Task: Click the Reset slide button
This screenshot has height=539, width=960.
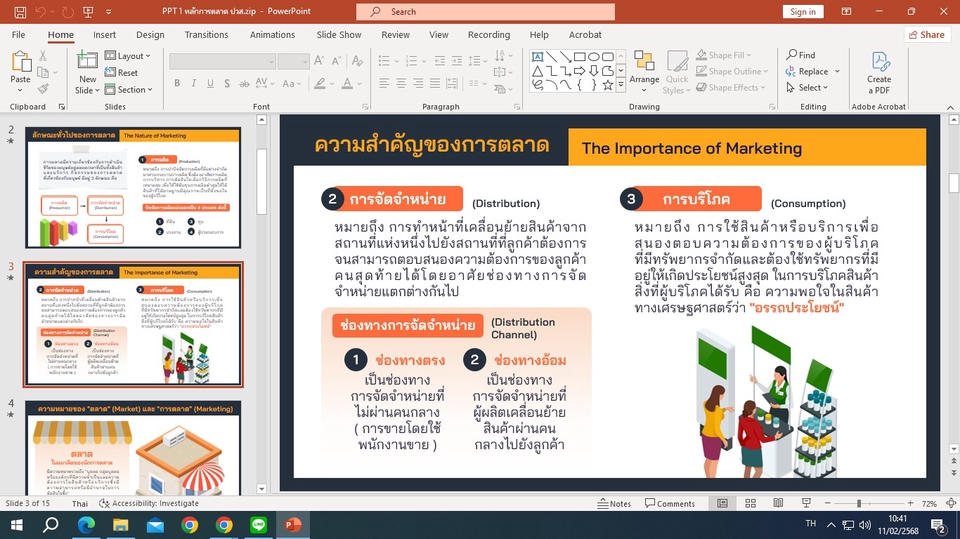Action: [x=121, y=72]
